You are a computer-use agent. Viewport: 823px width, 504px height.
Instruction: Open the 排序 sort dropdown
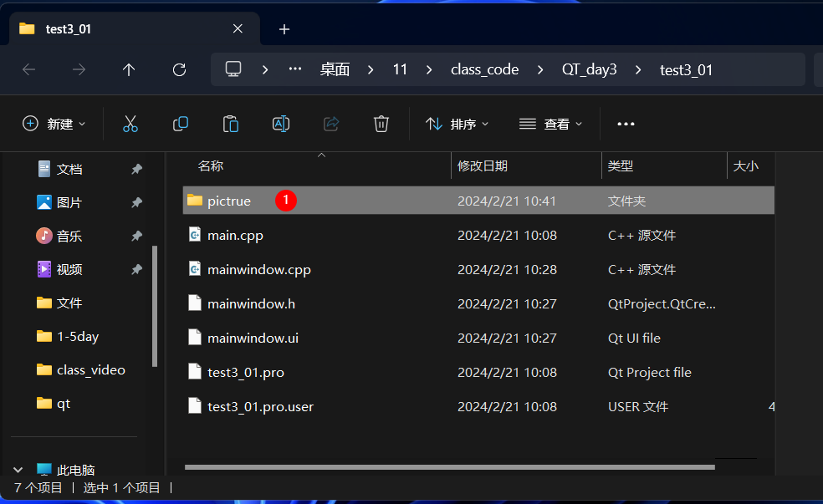click(457, 124)
